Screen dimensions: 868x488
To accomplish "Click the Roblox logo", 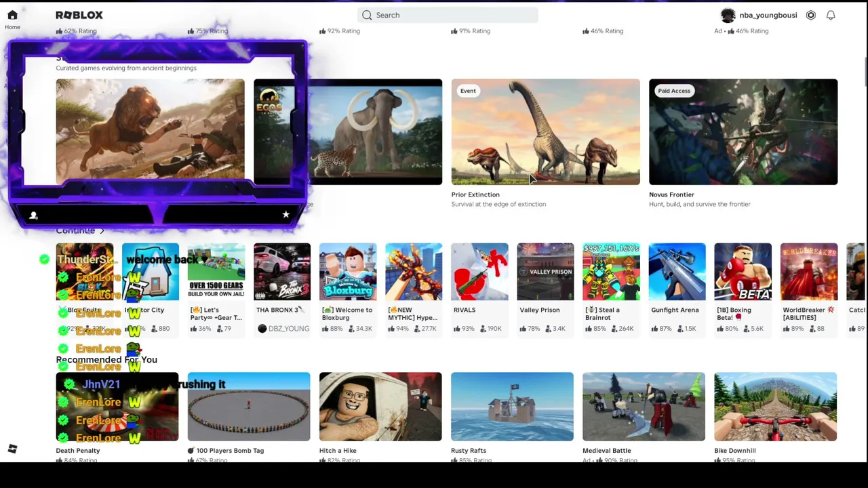I will (79, 15).
